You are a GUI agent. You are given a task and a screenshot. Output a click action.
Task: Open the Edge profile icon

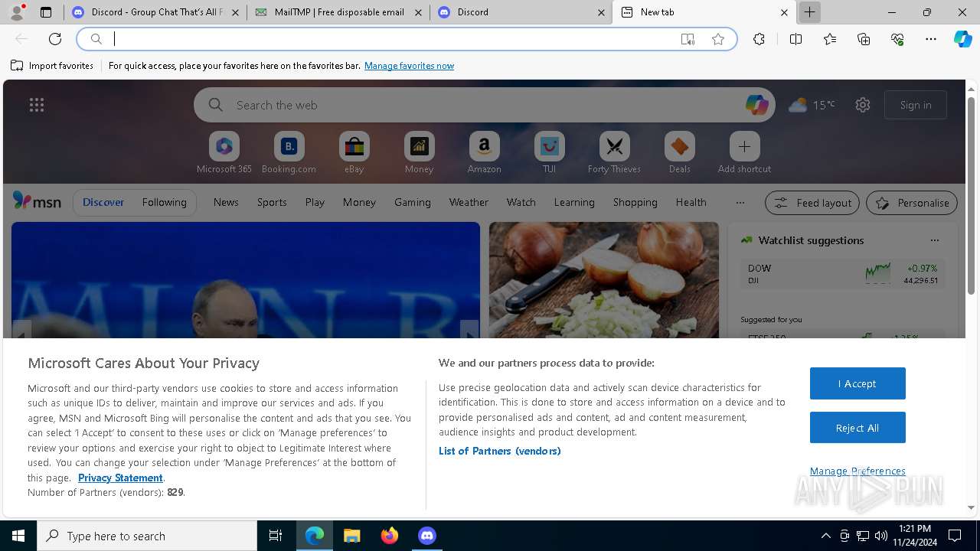(x=16, y=12)
